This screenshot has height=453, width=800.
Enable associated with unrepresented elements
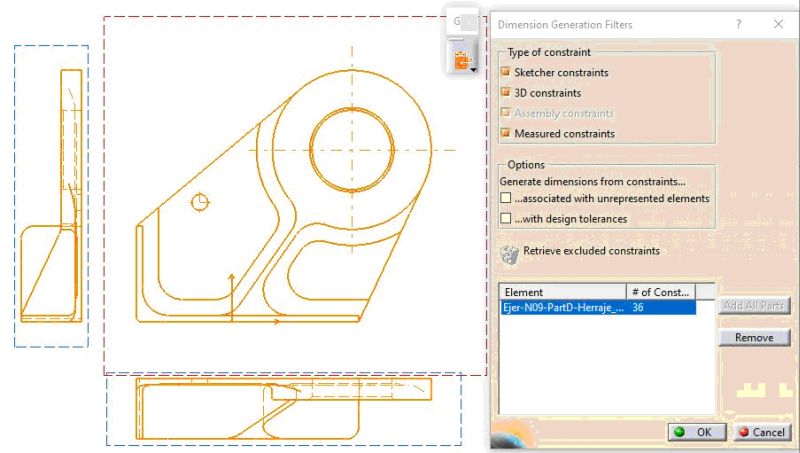[506, 199]
